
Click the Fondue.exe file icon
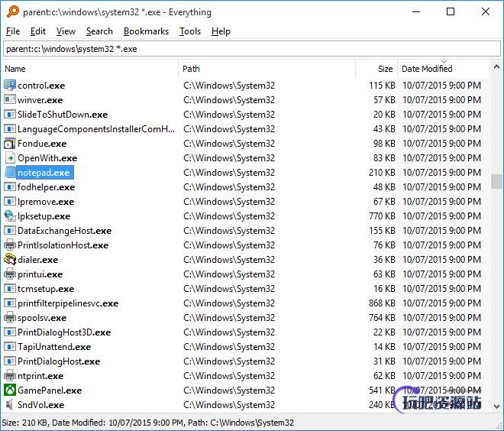(x=10, y=144)
